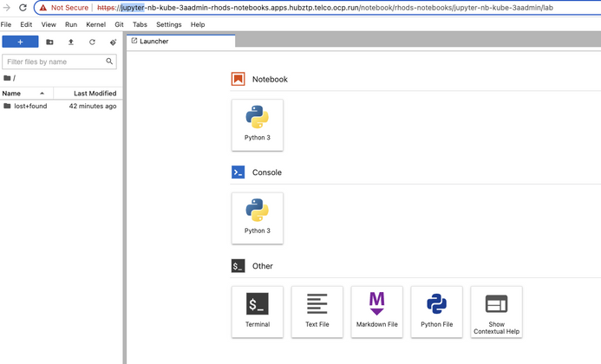Open a Python 3 console
The width and height of the screenshot is (601, 364).
(258, 218)
